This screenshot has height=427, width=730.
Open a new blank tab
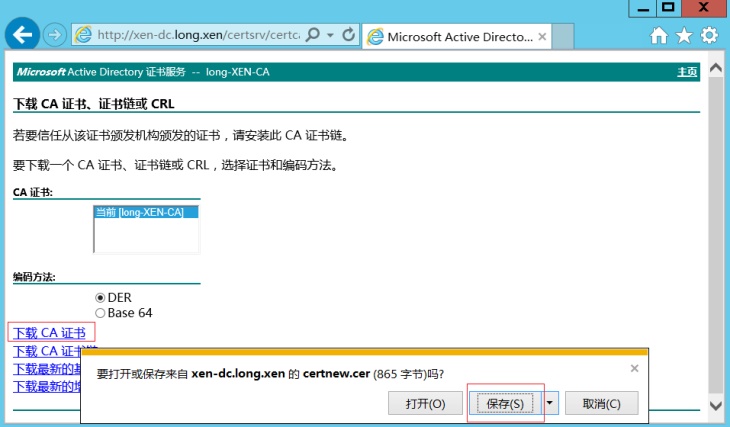[563, 36]
